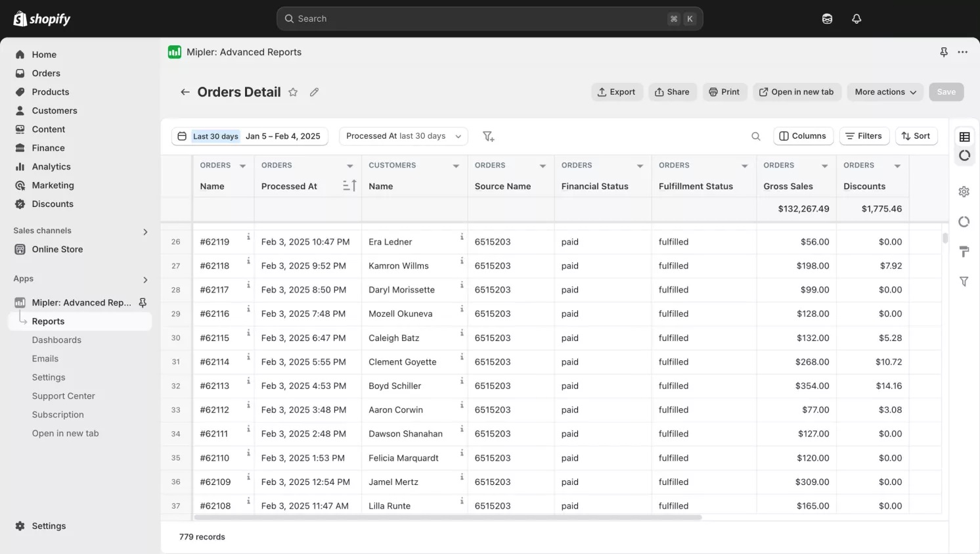Open the paint roller formatting icon
980x554 pixels.
(964, 252)
